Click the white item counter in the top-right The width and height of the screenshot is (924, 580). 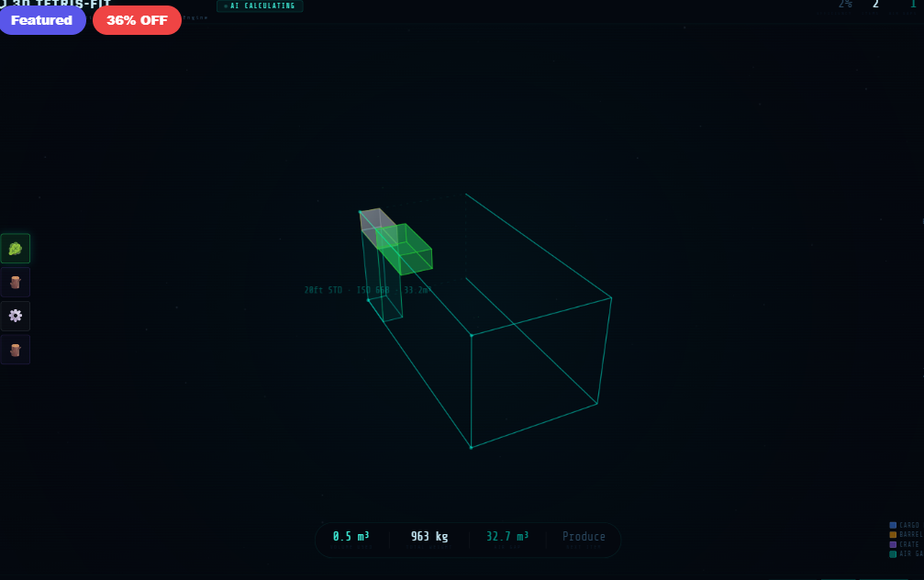click(875, 5)
